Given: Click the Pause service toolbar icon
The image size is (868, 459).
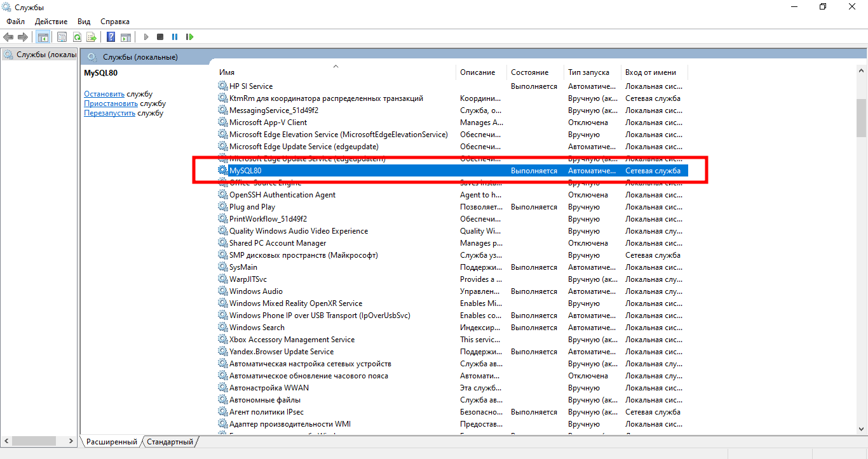Looking at the screenshot, I should pos(175,37).
